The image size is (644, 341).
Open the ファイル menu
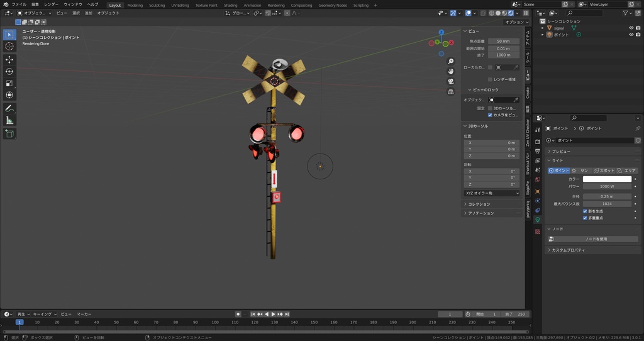point(19,4)
